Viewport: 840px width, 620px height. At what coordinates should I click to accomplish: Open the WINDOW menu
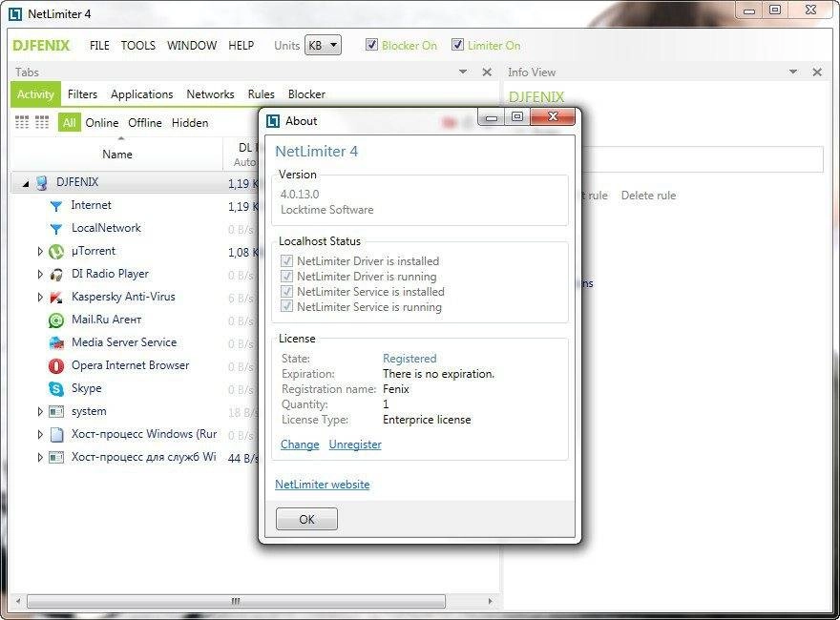click(x=192, y=46)
